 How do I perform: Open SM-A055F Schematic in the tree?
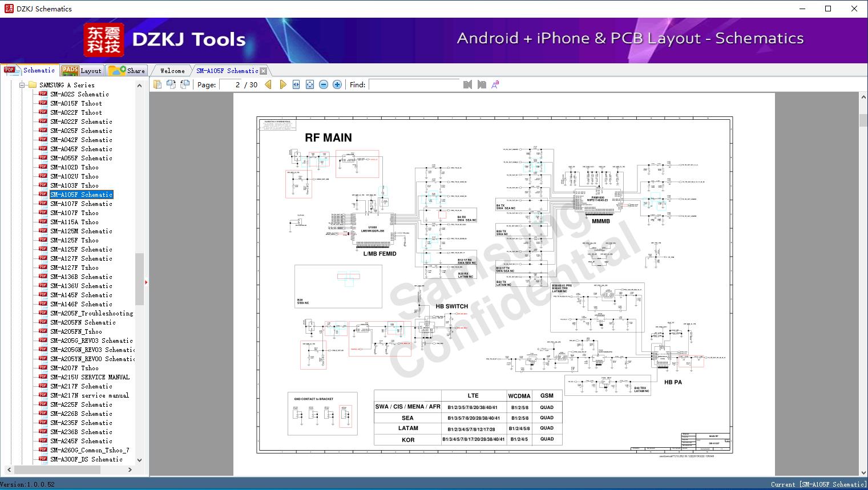81,158
